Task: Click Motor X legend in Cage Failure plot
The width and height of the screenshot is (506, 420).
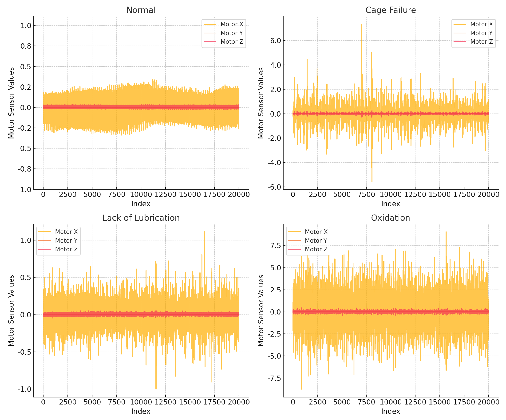Action: [x=481, y=24]
